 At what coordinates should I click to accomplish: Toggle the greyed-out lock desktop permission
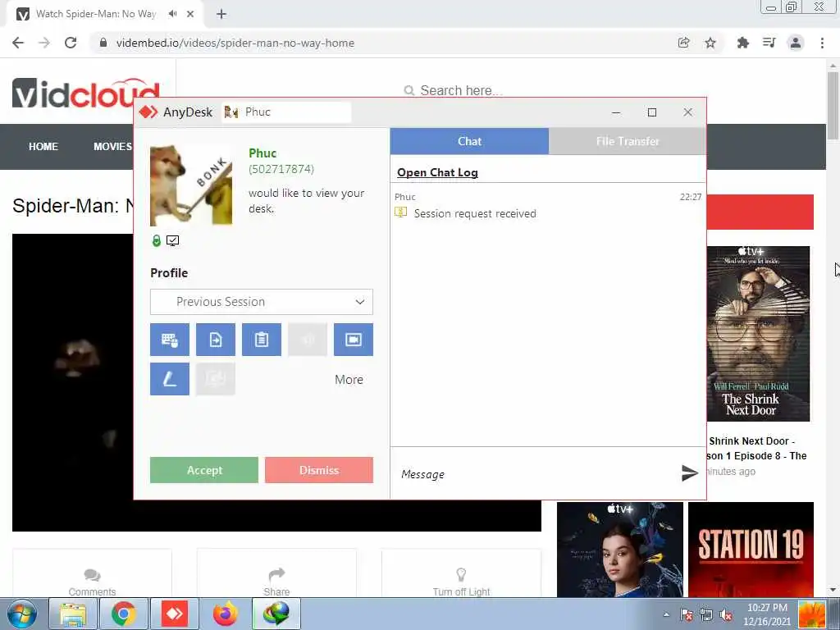(216, 379)
